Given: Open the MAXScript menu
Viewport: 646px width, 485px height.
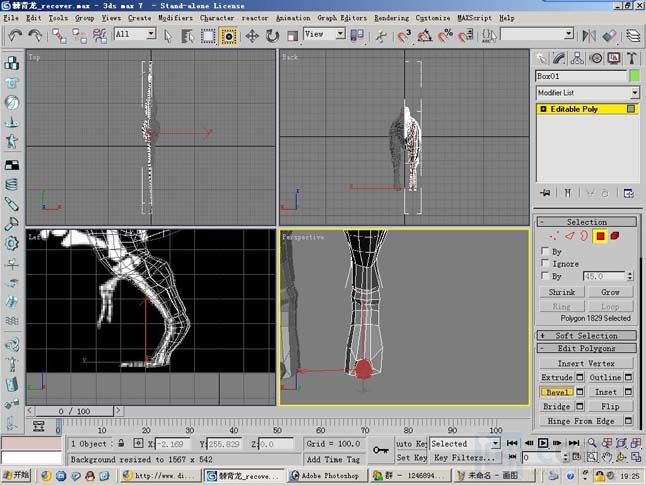Looking at the screenshot, I should [474, 18].
